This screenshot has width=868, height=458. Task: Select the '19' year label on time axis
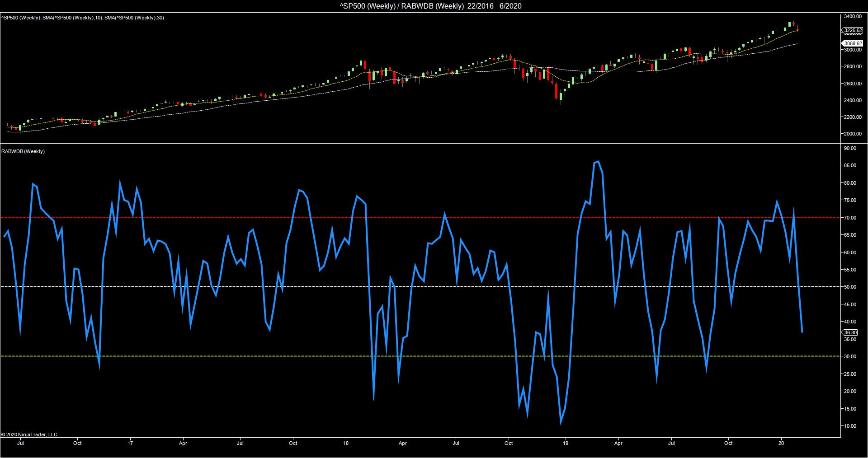pyautogui.click(x=566, y=443)
